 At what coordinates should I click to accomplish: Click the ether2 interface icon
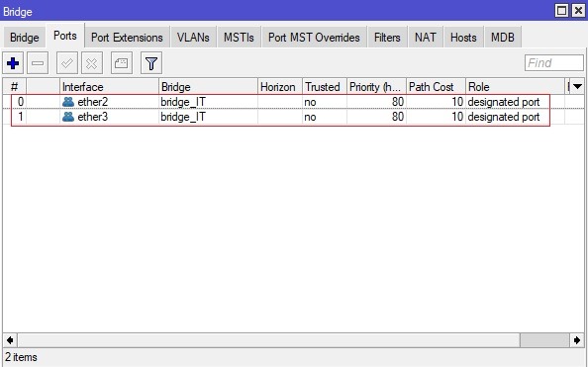point(68,102)
